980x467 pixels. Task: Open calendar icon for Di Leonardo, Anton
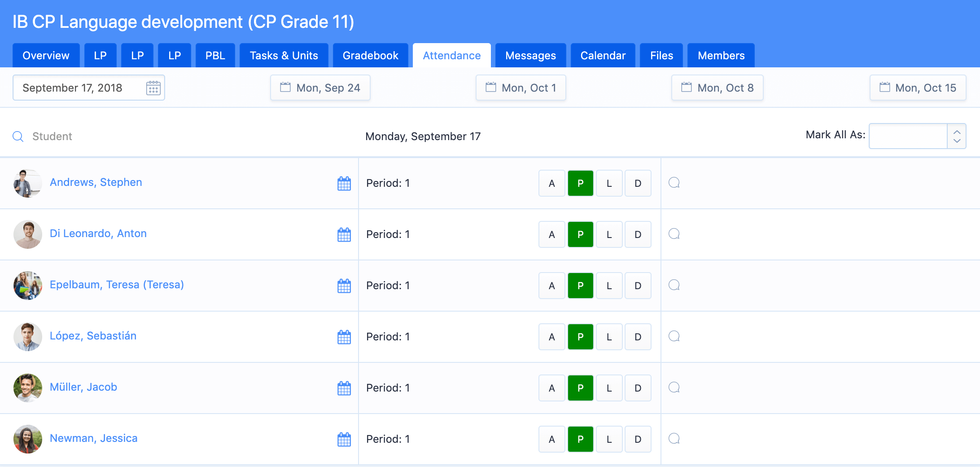[344, 234]
